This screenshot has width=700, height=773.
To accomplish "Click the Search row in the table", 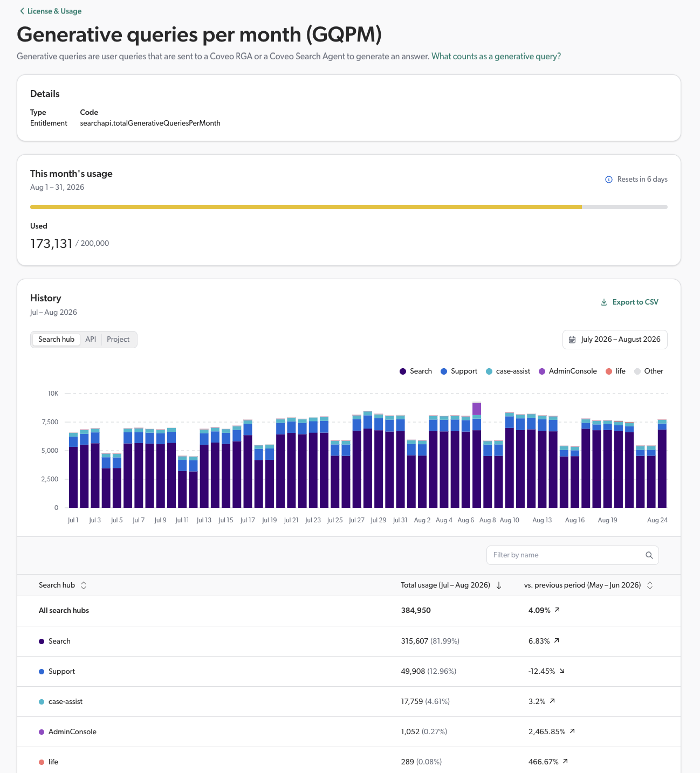I will 349,641.
